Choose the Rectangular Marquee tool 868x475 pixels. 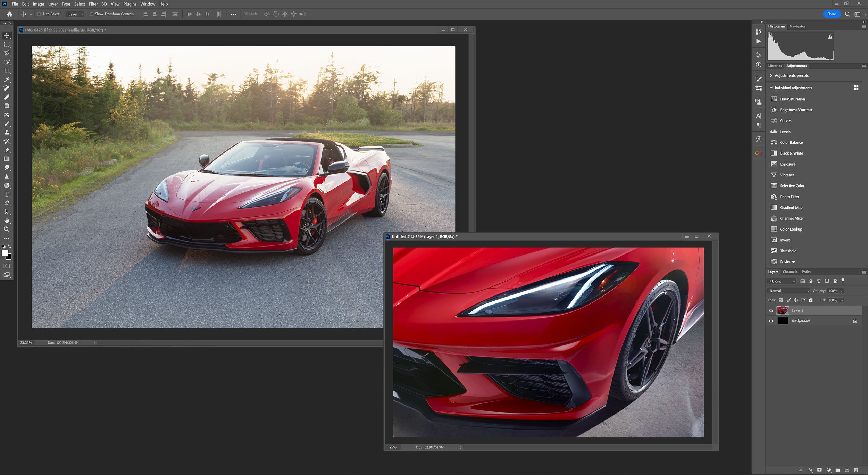pyautogui.click(x=7, y=44)
